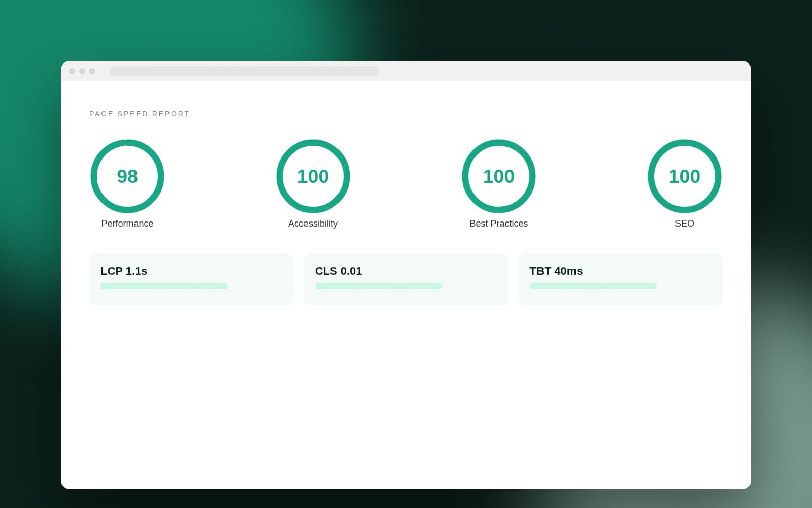The height and width of the screenshot is (508, 812).
Task: Select the Accessibility label
Action: 313,224
